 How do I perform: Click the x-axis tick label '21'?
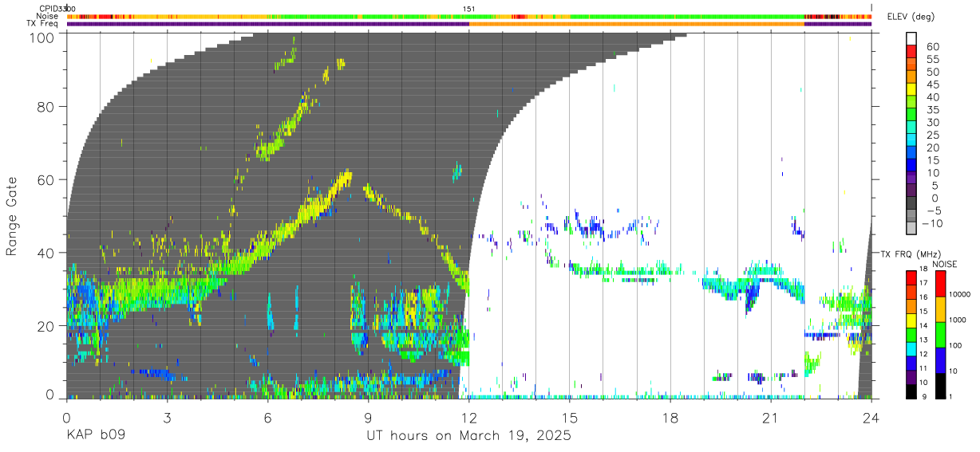pyautogui.click(x=771, y=418)
